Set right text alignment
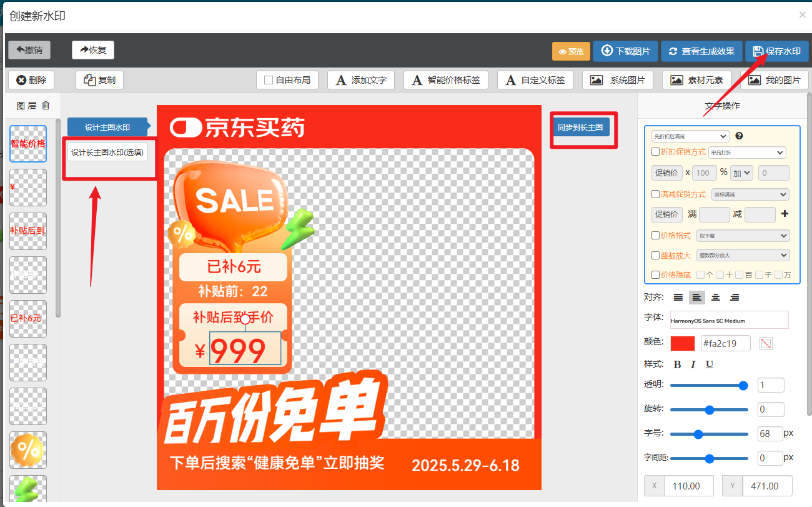The width and height of the screenshot is (812, 507). [x=735, y=298]
